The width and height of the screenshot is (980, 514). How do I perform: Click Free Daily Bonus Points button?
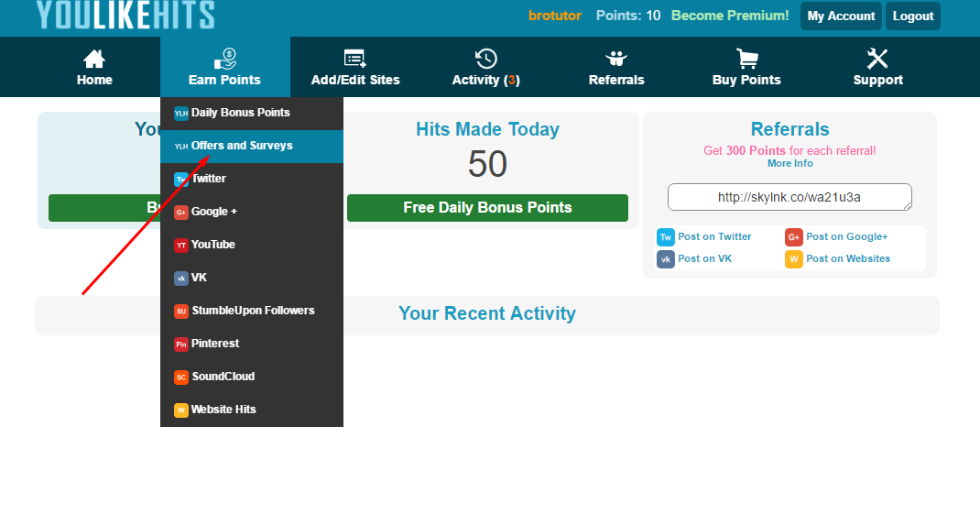487,208
